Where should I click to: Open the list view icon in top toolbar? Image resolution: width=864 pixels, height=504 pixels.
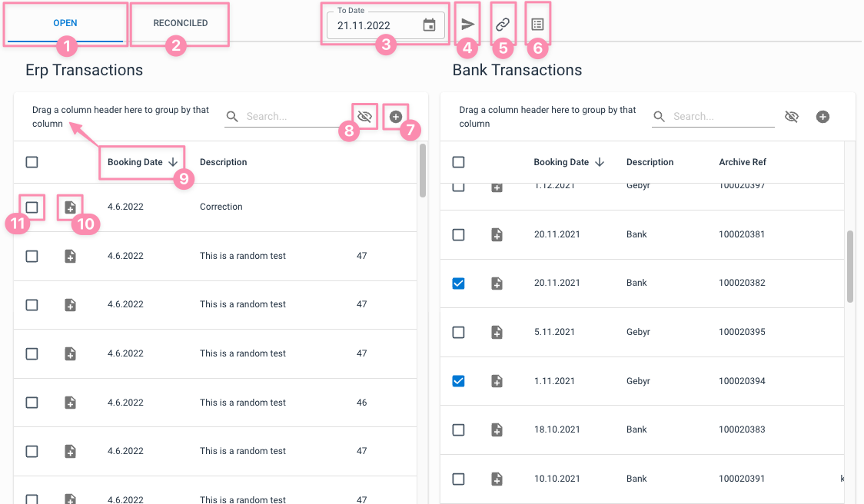tap(537, 25)
